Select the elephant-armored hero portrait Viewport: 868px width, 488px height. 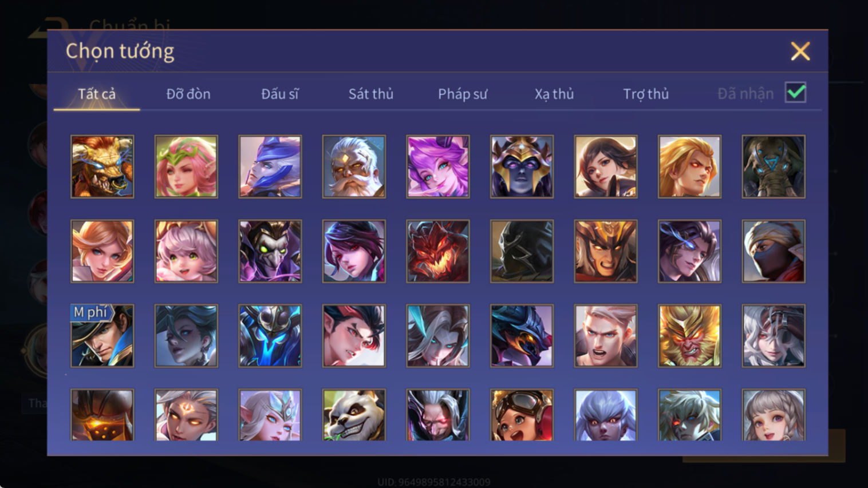coord(774,166)
